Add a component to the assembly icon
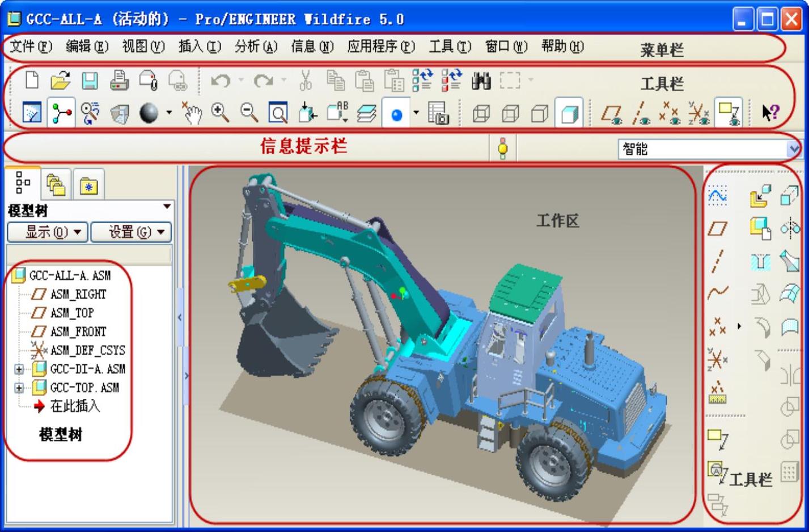The image size is (809, 532). 760,196
